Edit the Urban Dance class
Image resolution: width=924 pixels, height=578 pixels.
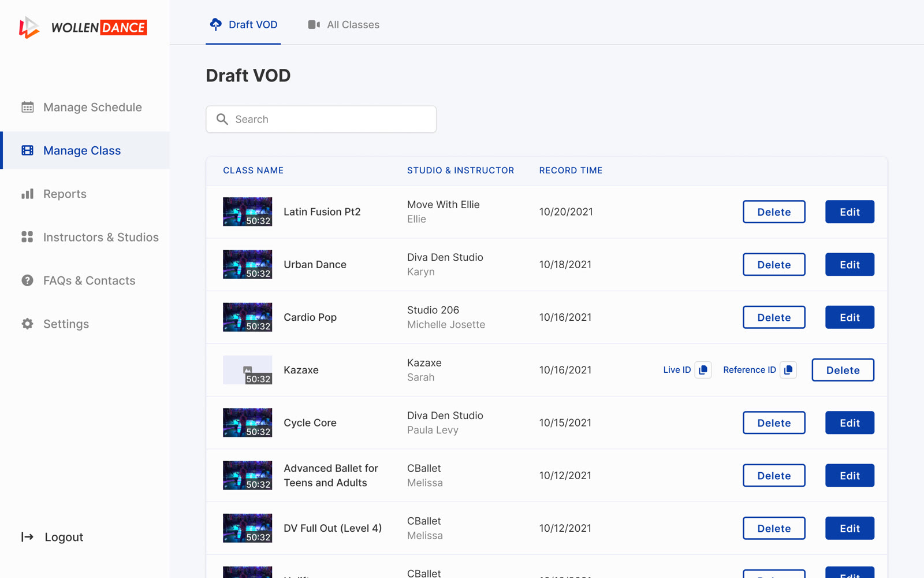tap(850, 264)
